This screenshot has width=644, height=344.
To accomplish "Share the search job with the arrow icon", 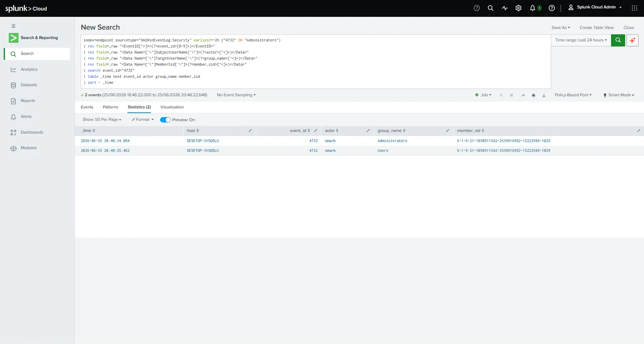I will point(523,95).
